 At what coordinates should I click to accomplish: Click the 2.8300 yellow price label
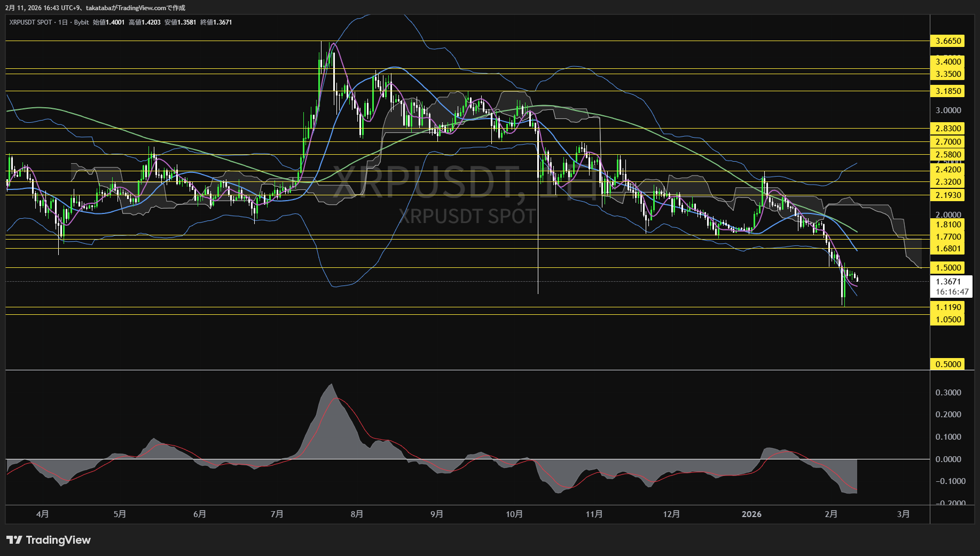[948, 129]
